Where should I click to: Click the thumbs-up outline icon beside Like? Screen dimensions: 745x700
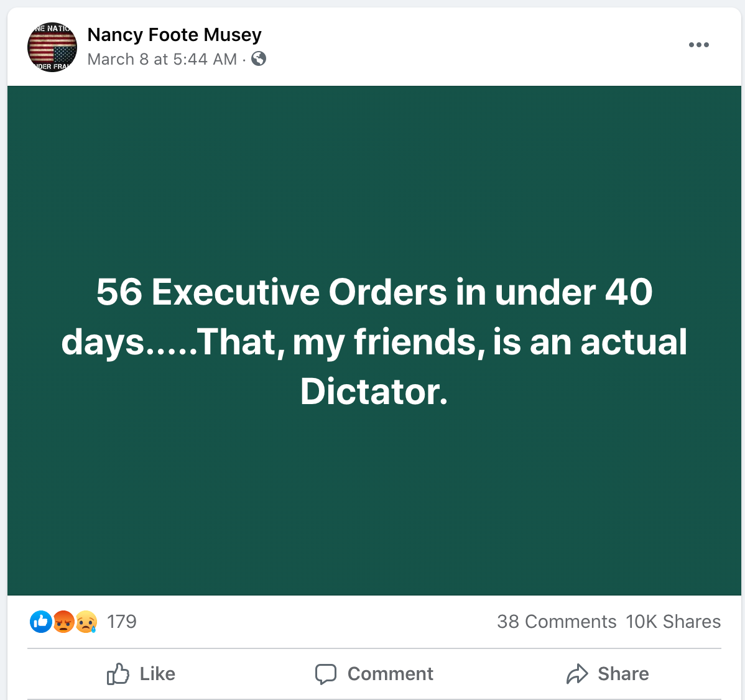118,674
